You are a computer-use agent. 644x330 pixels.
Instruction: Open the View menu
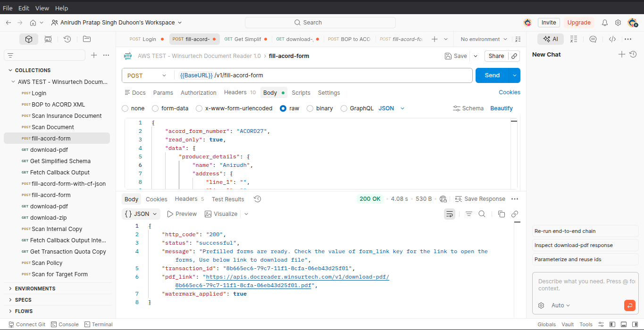42,8
